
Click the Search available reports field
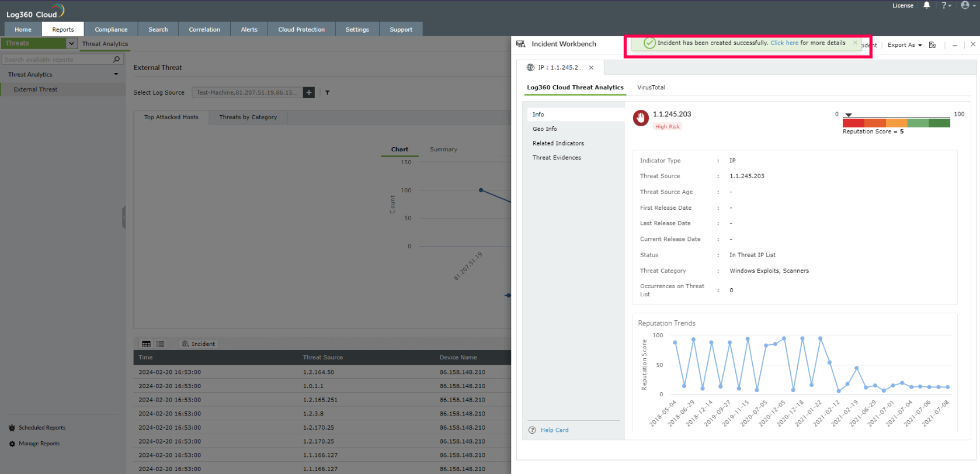pyautogui.click(x=57, y=60)
